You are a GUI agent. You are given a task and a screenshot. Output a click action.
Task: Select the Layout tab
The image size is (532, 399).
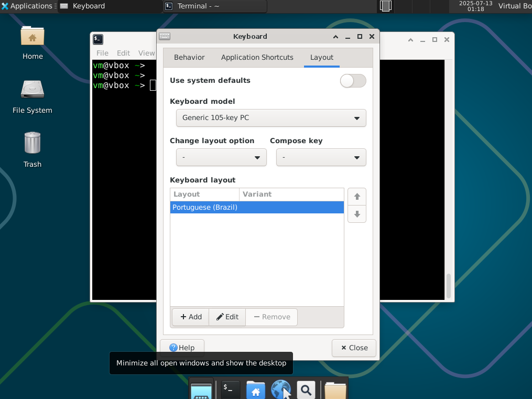tap(322, 57)
